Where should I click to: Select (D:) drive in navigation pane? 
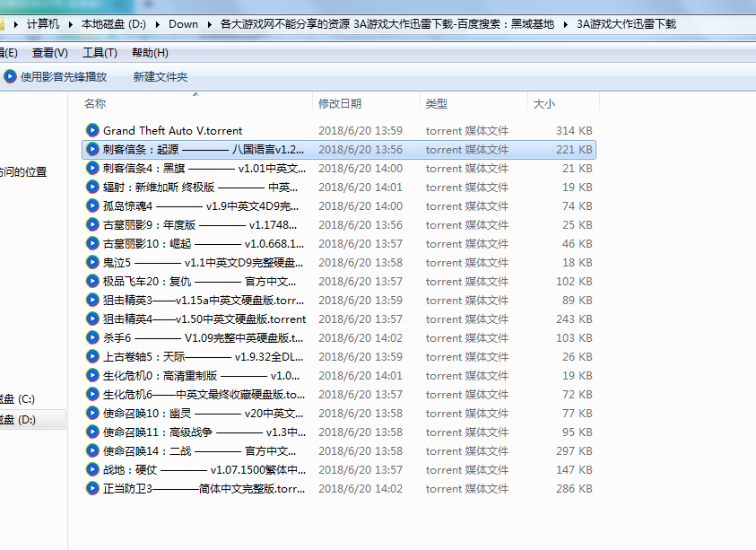[18, 419]
